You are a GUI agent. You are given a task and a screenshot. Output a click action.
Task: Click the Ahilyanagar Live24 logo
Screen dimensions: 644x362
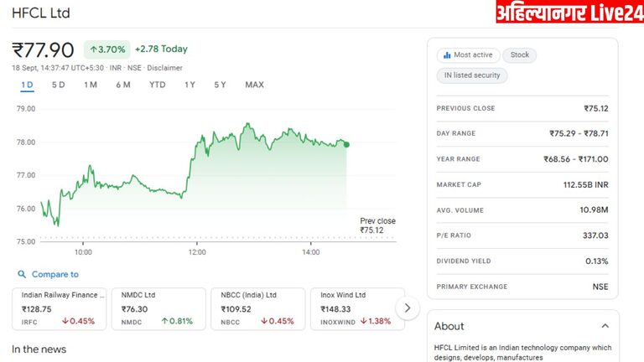pyautogui.click(x=569, y=13)
